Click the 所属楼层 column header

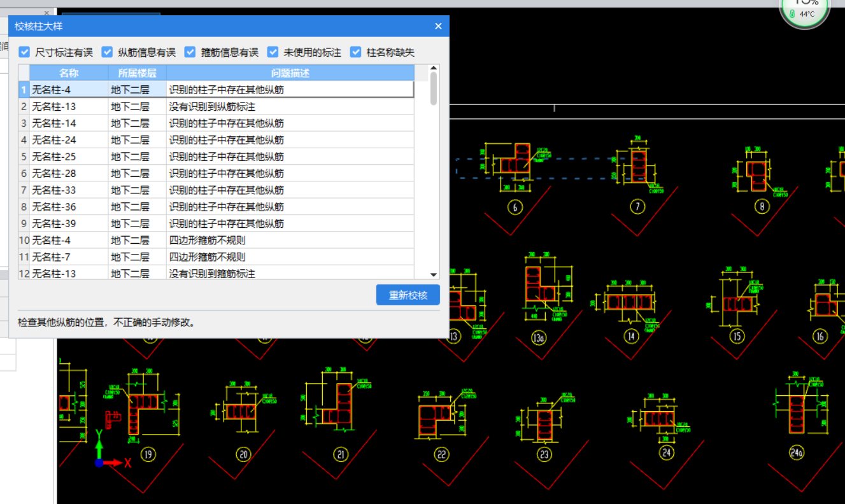tap(138, 73)
